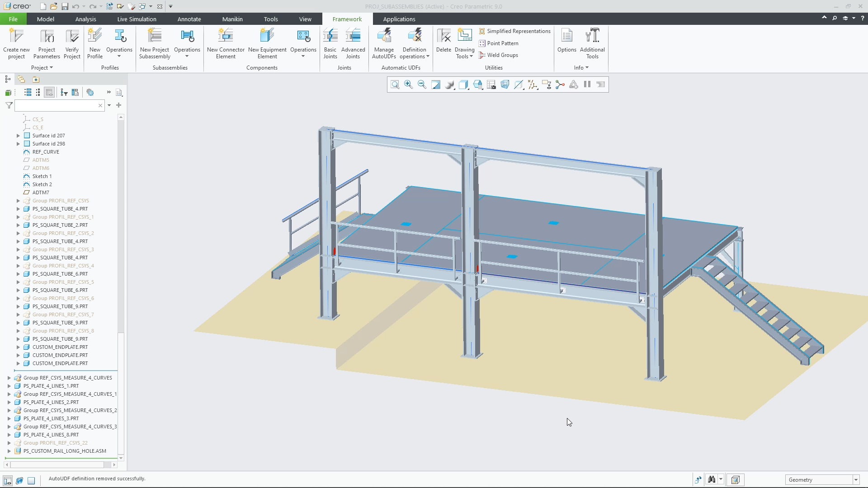Click the Save icon in quick access toolbar
868x488 pixels.
[x=65, y=6]
